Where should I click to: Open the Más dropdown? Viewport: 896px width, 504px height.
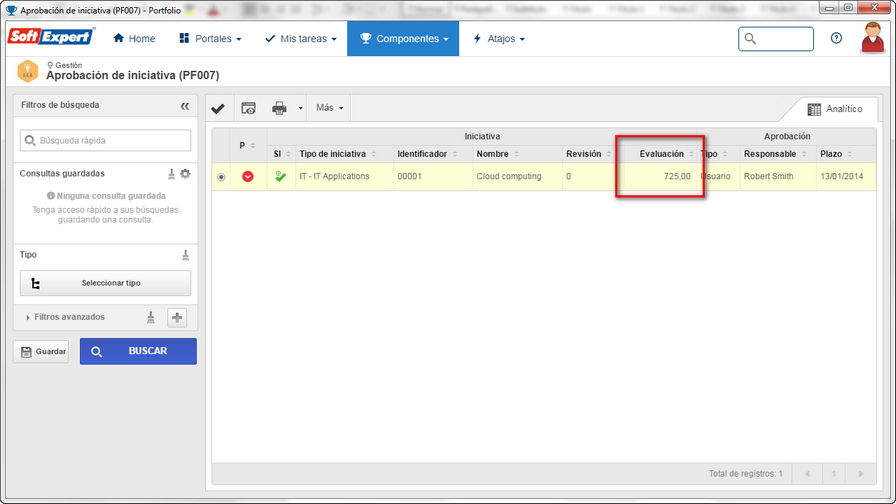pos(329,107)
